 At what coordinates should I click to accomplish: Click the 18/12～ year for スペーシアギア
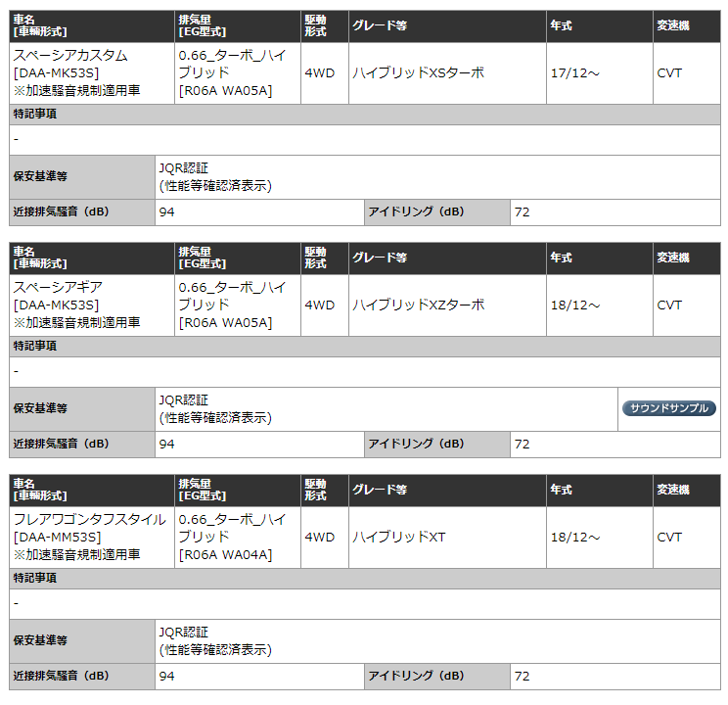(x=575, y=305)
